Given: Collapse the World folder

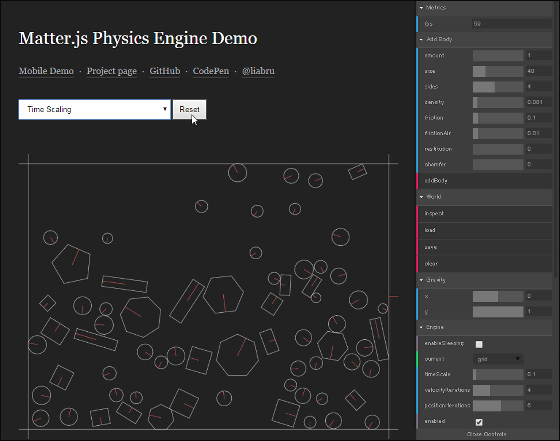Looking at the screenshot, I should [484, 197].
